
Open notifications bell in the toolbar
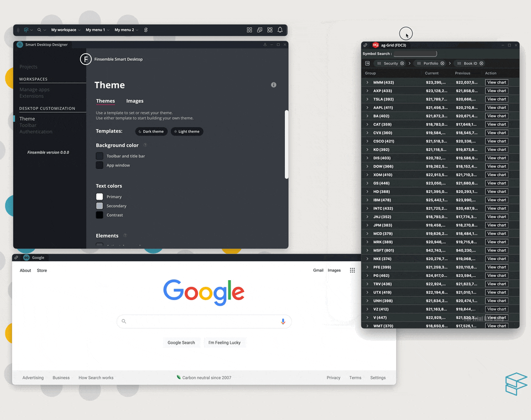[280, 30]
